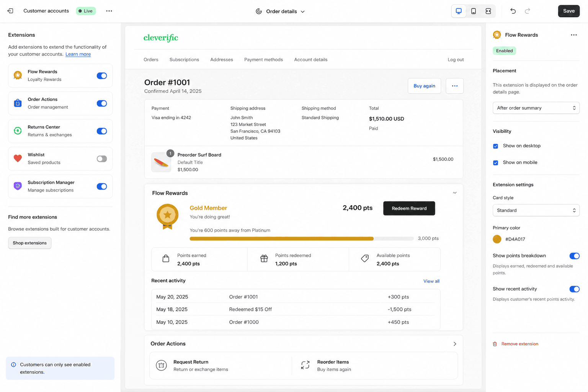
Task: Click the Flow Rewards icon in settings panel header
Action: (x=497, y=35)
